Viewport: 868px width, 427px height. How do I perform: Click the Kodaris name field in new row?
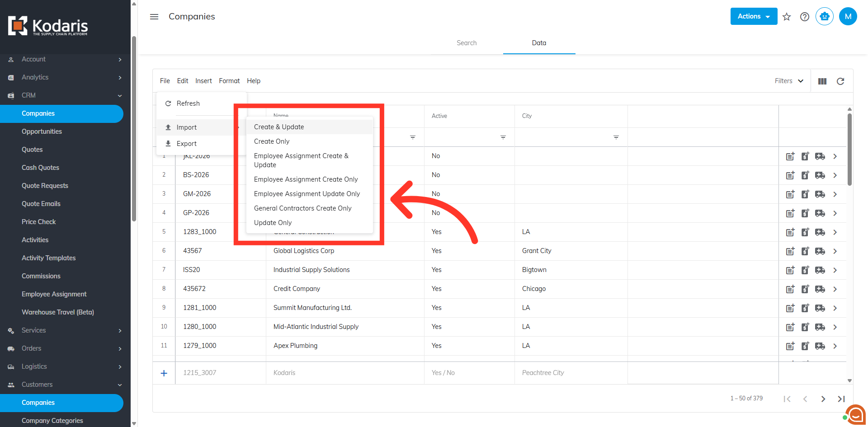345,373
